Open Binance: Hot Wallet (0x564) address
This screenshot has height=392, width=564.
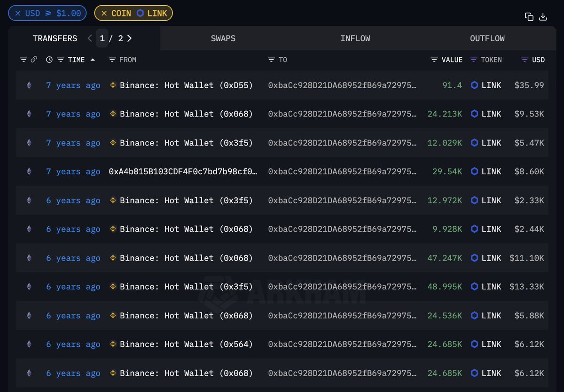point(186,344)
